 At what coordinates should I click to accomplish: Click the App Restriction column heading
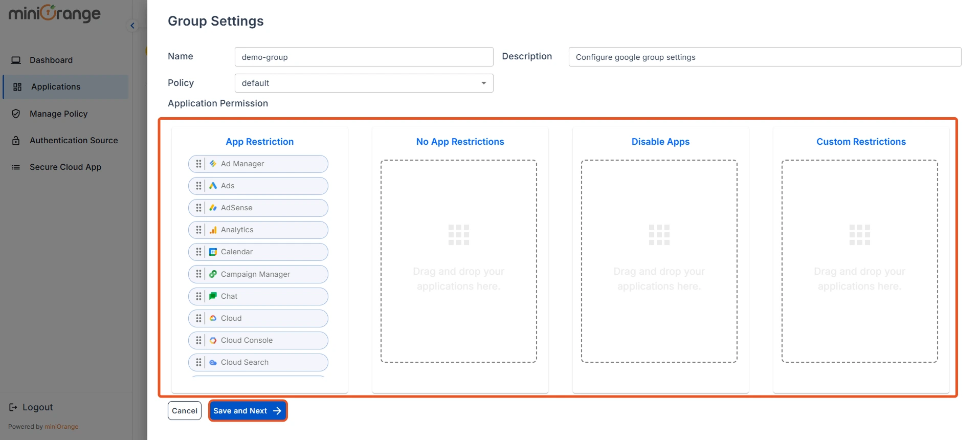260,142
